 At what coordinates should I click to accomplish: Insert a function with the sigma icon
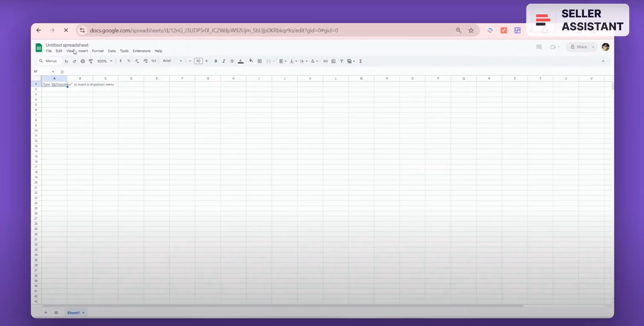point(361,61)
